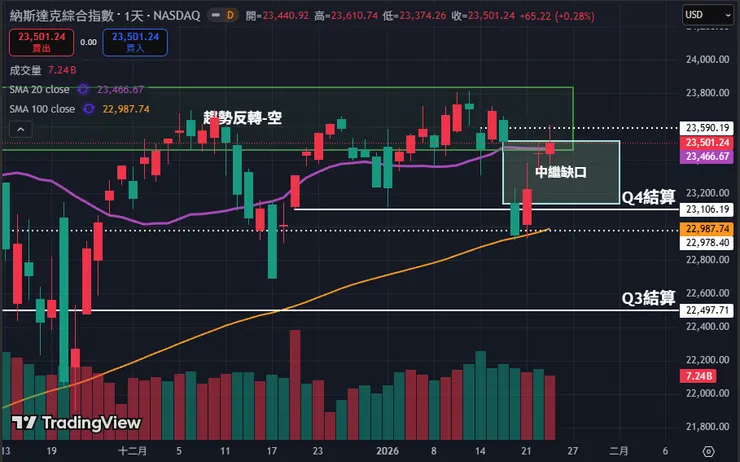Click the 23,106.19 price line label
This screenshot has width=740, height=462.
coord(706,210)
